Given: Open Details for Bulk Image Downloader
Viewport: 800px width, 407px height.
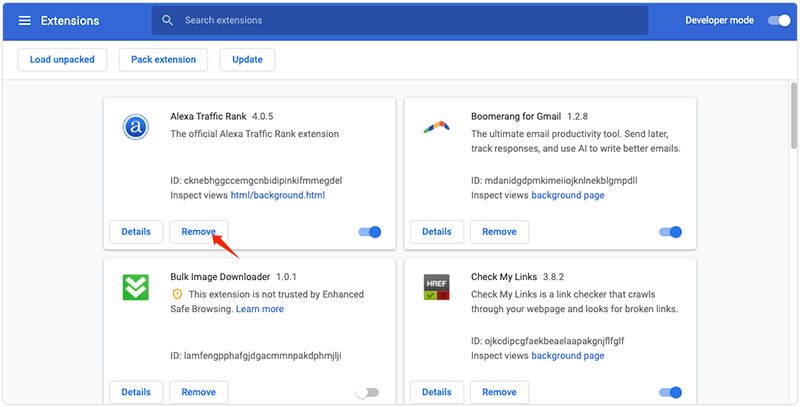Looking at the screenshot, I should point(136,392).
